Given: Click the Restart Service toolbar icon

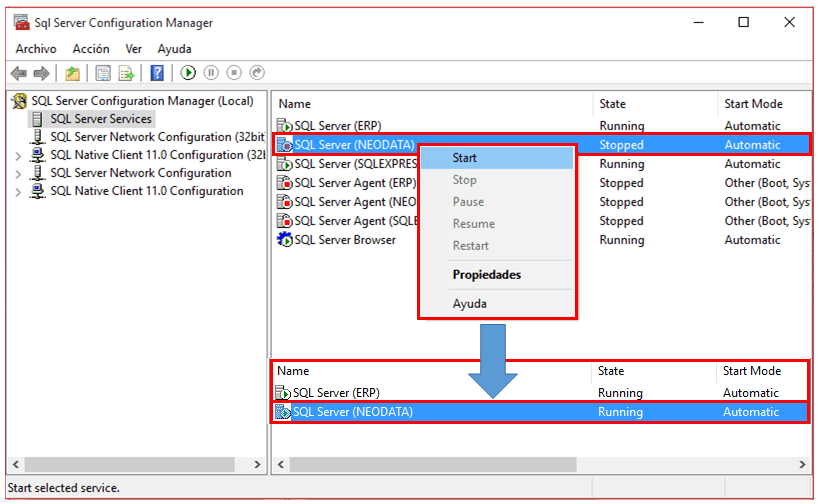Looking at the screenshot, I should (x=257, y=73).
